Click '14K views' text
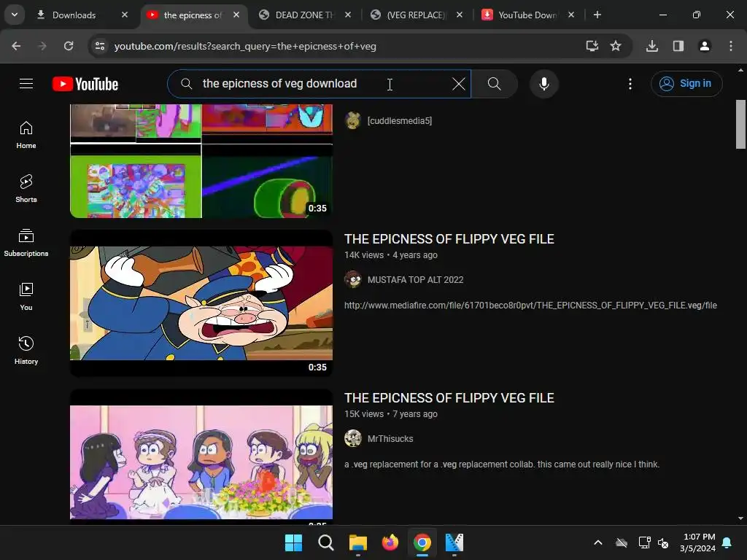The height and width of the screenshot is (560, 747). tap(364, 255)
